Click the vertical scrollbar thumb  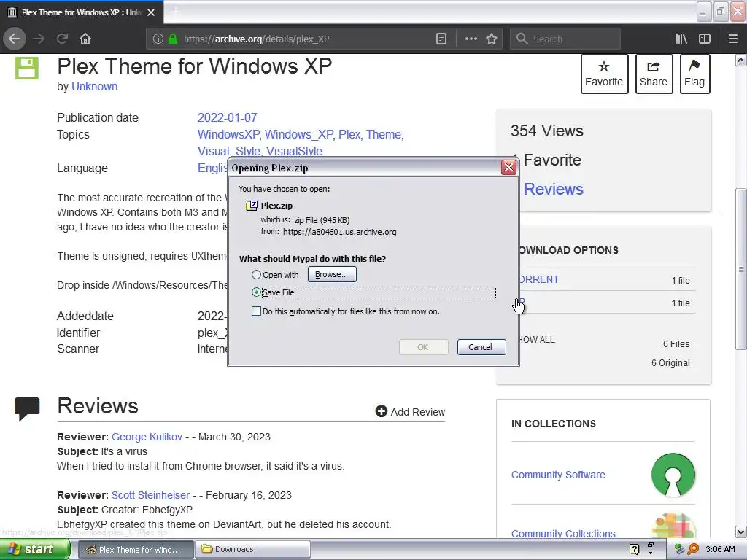pos(741,270)
